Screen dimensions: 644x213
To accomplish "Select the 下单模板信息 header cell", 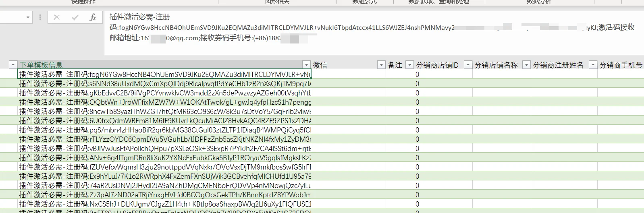I will coord(164,65).
